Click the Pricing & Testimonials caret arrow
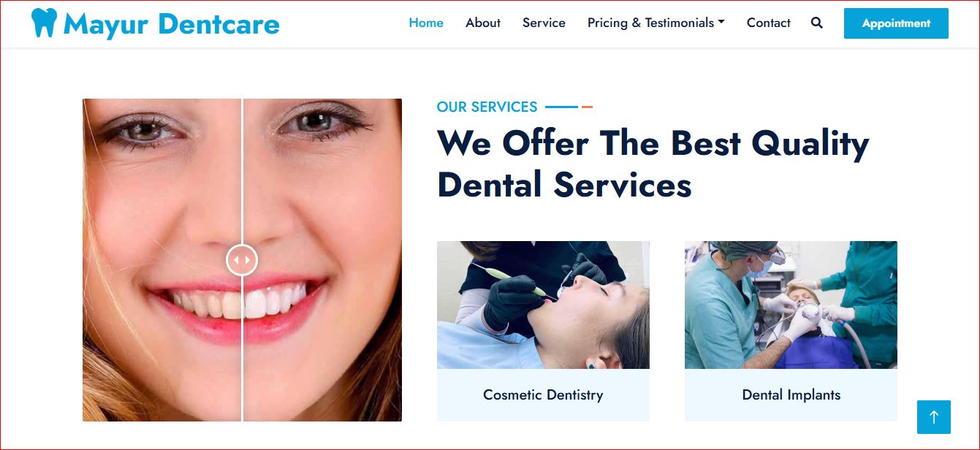The image size is (980, 450). coord(721,23)
